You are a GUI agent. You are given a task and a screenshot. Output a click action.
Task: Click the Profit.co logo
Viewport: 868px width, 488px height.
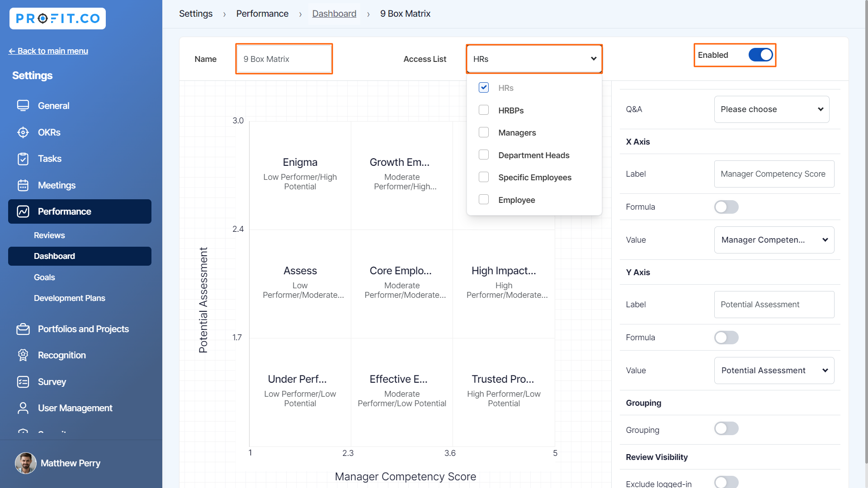click(x=57, y=19)
